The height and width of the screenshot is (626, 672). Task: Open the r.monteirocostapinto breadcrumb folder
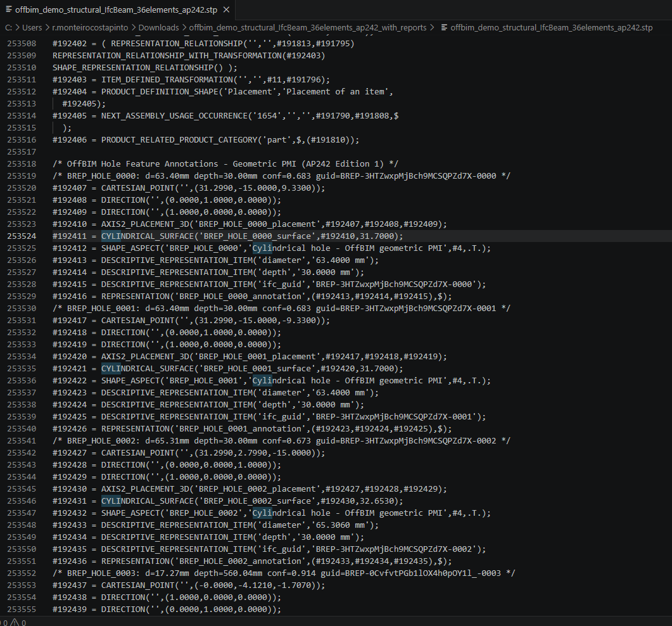tap(90, 27)
